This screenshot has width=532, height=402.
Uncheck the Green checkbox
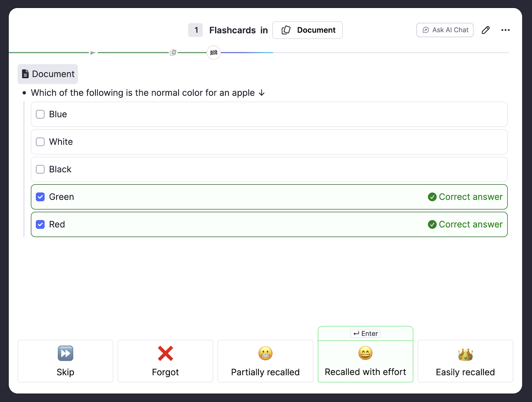tap(40, 197)
